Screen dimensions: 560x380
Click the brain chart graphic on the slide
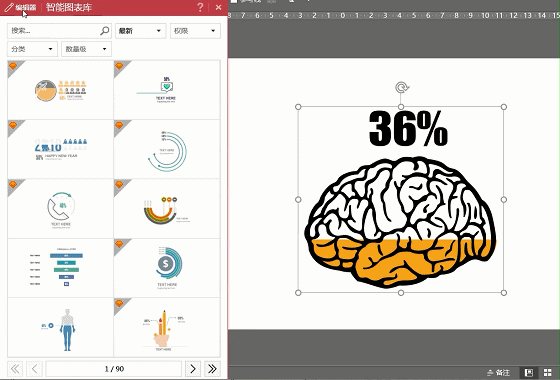pyautogui.click(x=400, y=221)
